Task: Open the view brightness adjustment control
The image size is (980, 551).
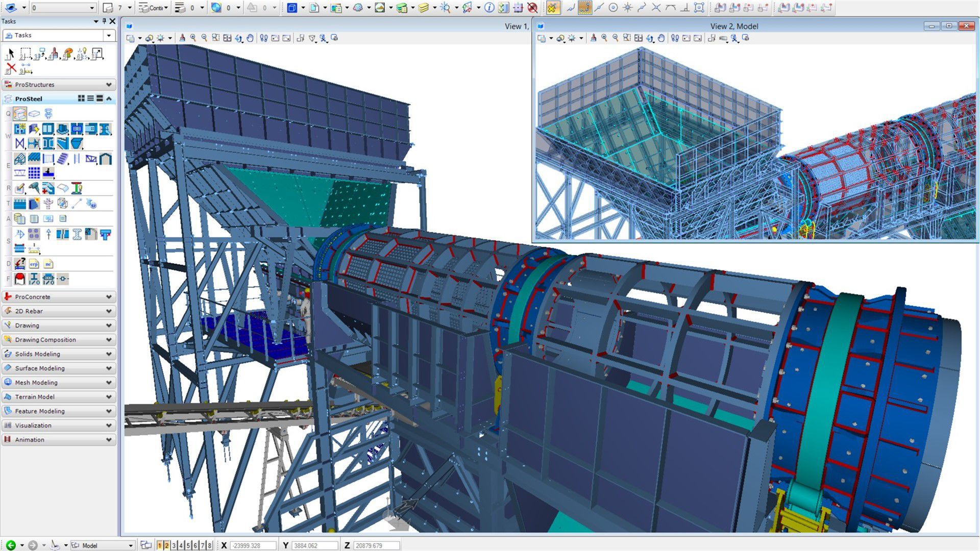Action: [160, 38]
